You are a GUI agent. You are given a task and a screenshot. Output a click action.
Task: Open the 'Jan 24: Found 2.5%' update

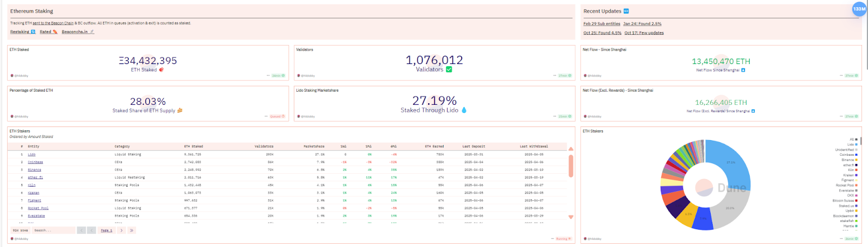click(x=642, y=24)
